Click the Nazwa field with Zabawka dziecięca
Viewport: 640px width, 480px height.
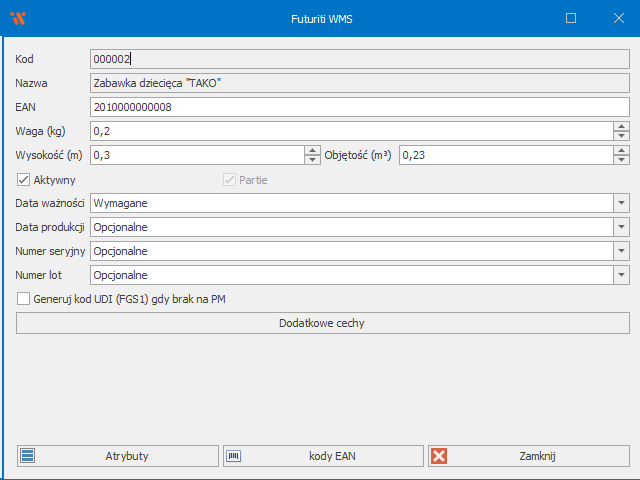pyautogui.click(x=350, y=83)
